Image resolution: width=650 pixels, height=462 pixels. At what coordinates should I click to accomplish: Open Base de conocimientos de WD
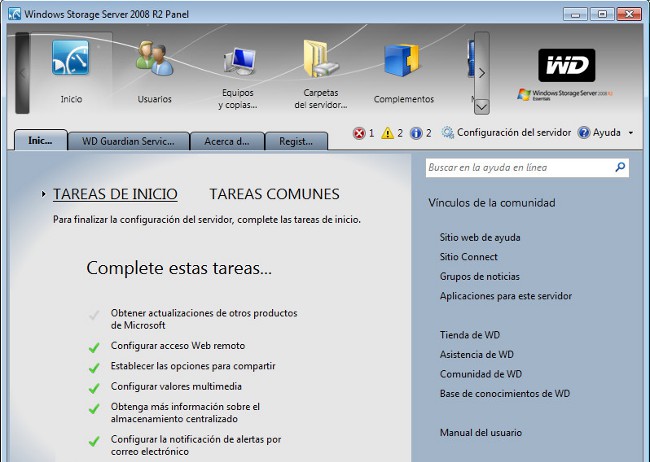tap(505, 393)
